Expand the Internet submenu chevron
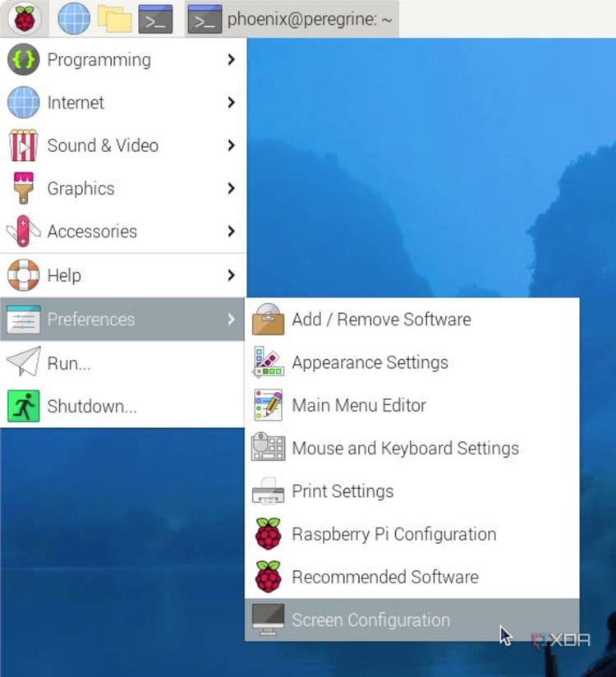The image size is (616, 677). (x=232, y=103)
